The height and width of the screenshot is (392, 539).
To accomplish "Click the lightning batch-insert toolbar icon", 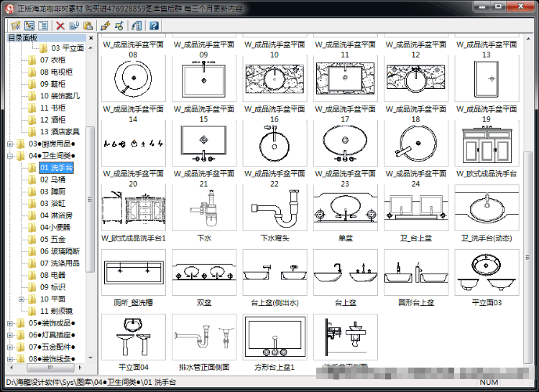I will (105, 25).
